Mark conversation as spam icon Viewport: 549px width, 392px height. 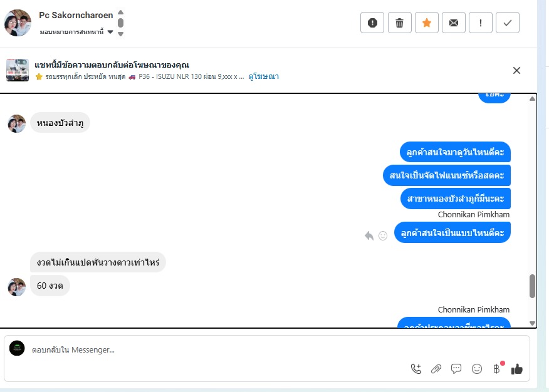tap(372, 23)
